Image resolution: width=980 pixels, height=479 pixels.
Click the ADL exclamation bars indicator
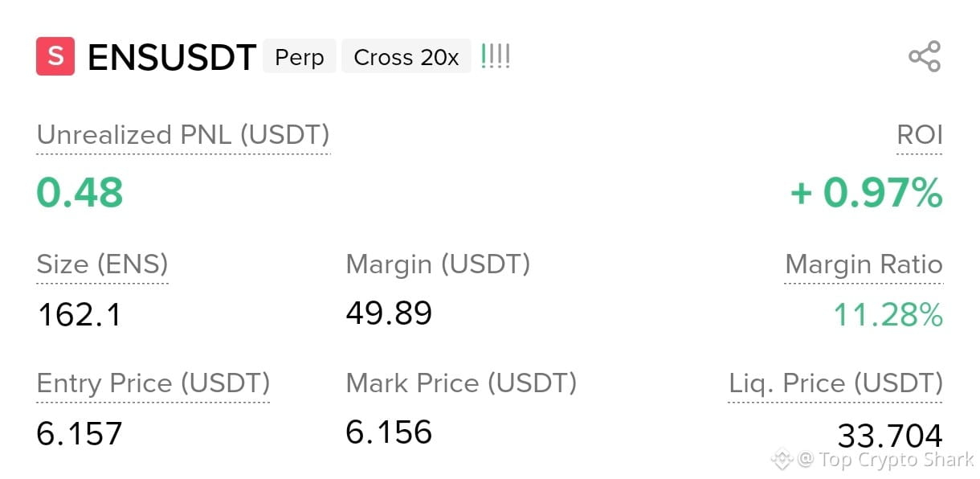[x=495, y=57]
